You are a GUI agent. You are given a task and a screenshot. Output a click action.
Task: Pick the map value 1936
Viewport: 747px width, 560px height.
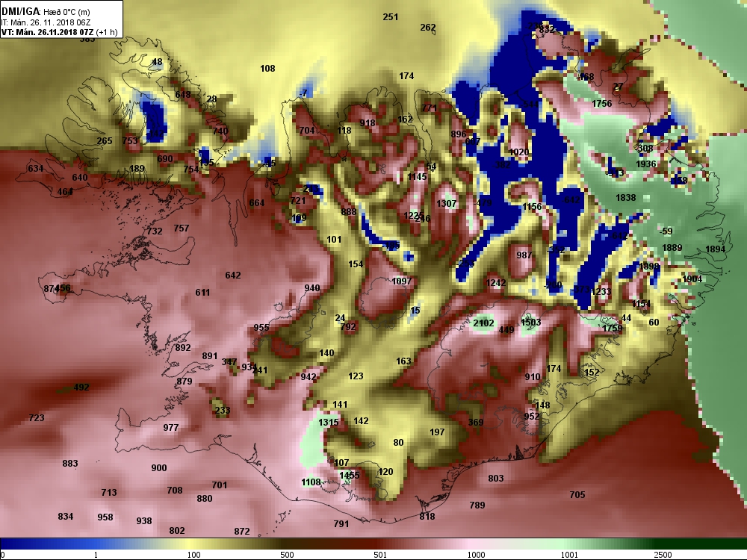point(646,164)
